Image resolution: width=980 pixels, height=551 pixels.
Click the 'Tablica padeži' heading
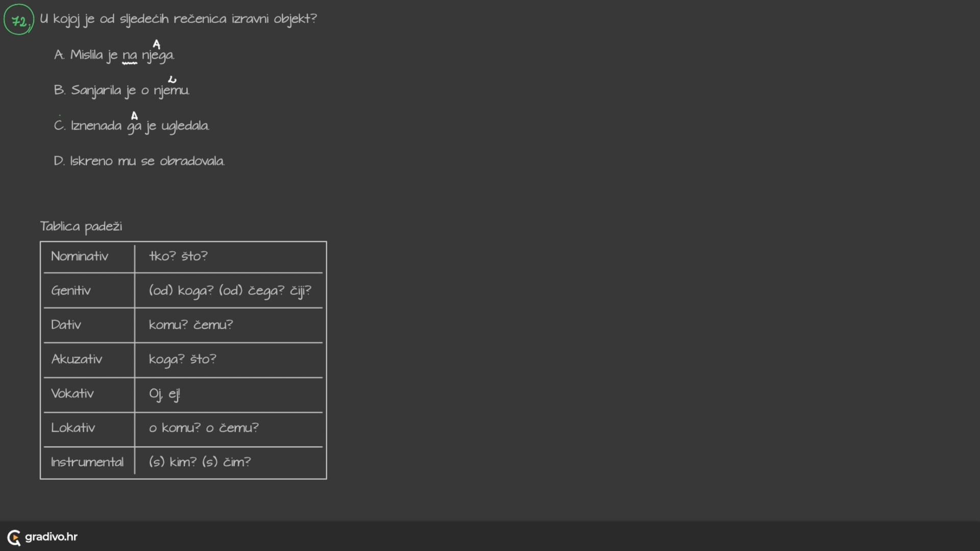tap(81, 227)
